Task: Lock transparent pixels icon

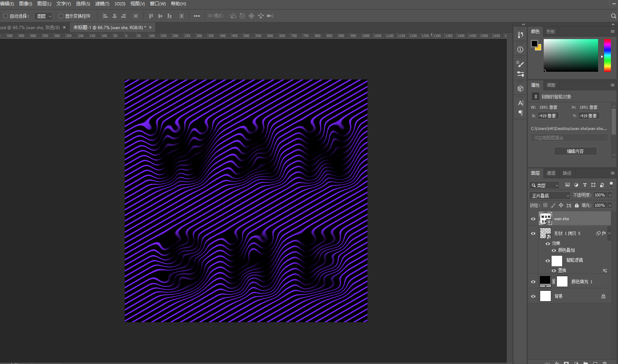Action: pos(546,205)
